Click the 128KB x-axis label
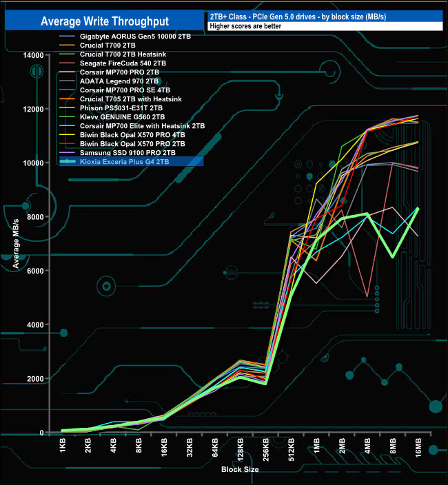The height and width of the screenshot is (485, 448). point(240,449)
